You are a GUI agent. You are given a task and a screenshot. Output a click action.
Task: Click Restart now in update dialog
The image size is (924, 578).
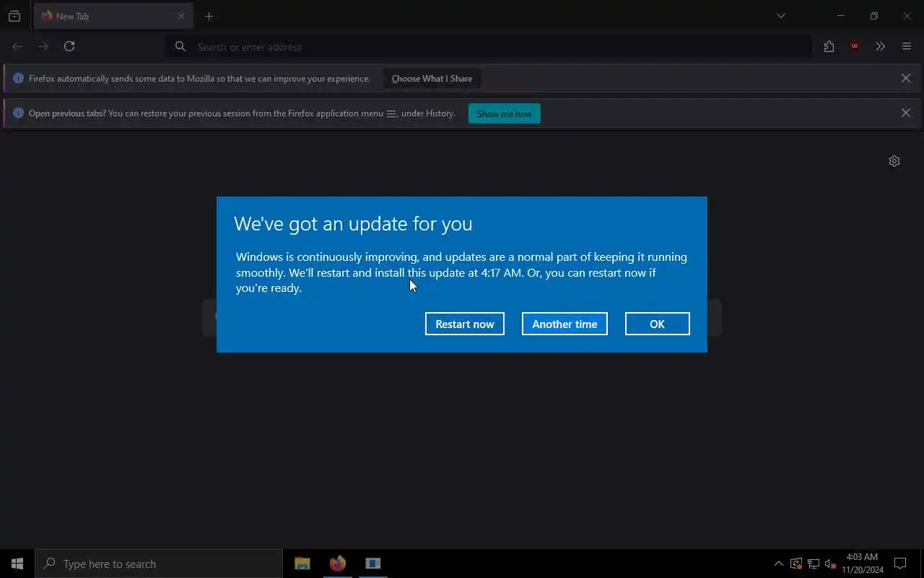[x=465, y=324]
